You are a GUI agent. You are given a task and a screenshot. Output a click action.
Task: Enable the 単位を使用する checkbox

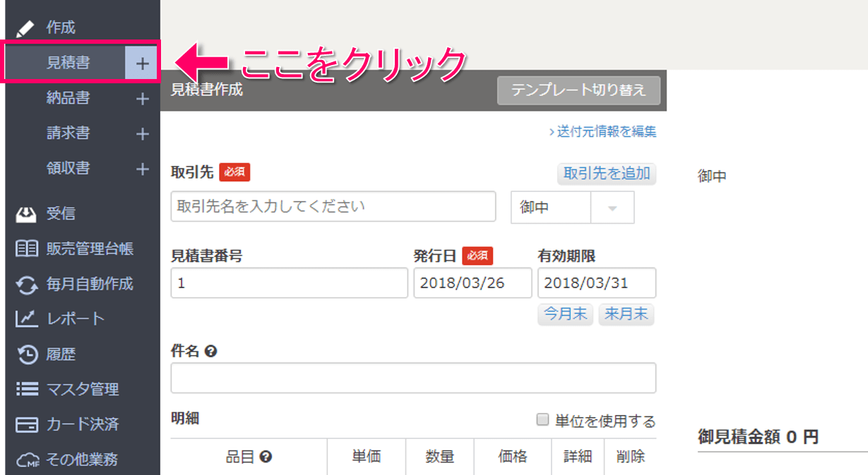pyautogui.click(x=542, y=420)
